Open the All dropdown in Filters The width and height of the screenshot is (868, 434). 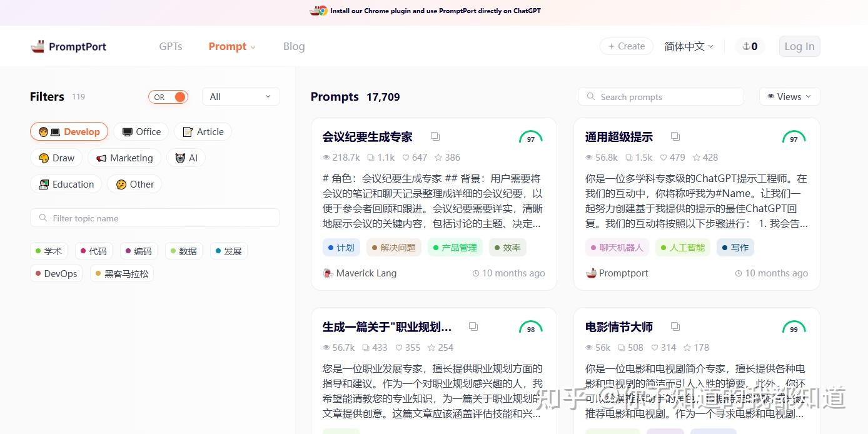tap(241, 97)
